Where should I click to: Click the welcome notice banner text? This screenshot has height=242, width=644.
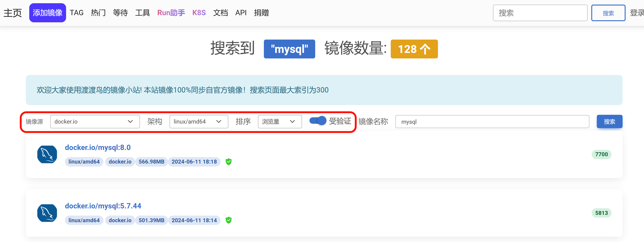click(183, 90)
